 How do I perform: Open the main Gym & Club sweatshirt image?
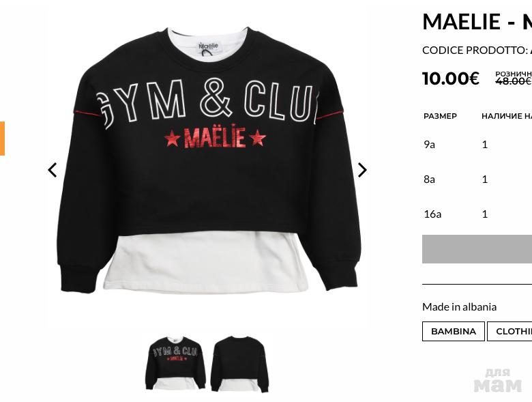(x=207, y=160)
